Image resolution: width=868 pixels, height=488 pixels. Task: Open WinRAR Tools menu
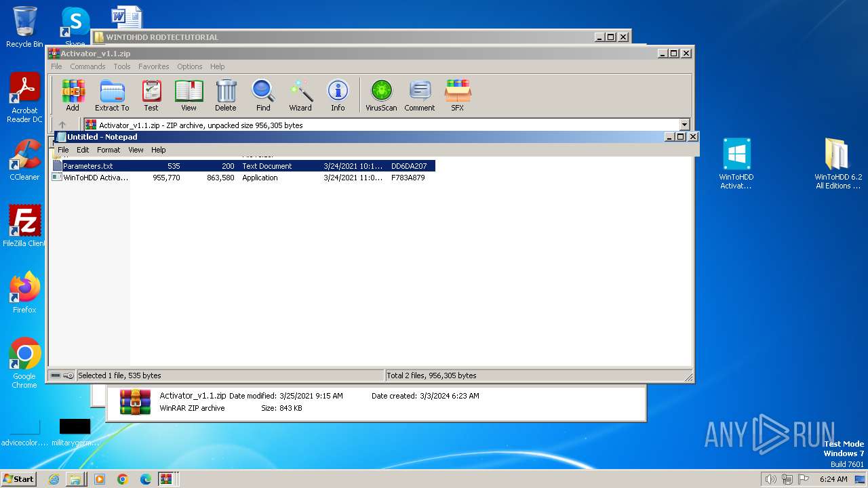[122, 66]
